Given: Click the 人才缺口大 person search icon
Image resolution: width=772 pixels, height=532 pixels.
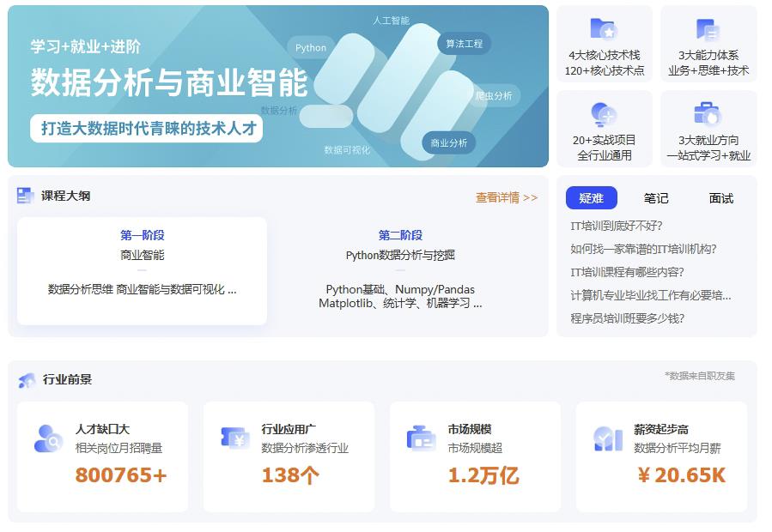Looking at the screenshot, I should pyautogui.click(x=48, y=438).
